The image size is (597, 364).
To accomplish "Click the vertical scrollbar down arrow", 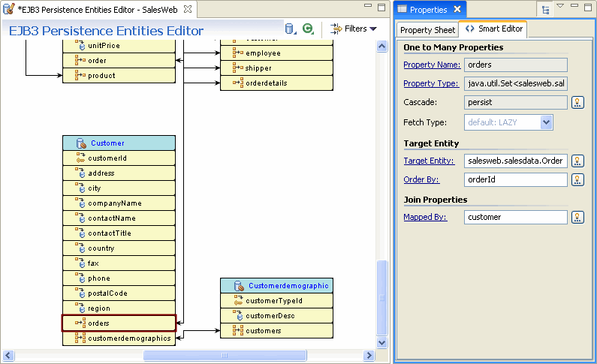I will (x=382, y=342).
